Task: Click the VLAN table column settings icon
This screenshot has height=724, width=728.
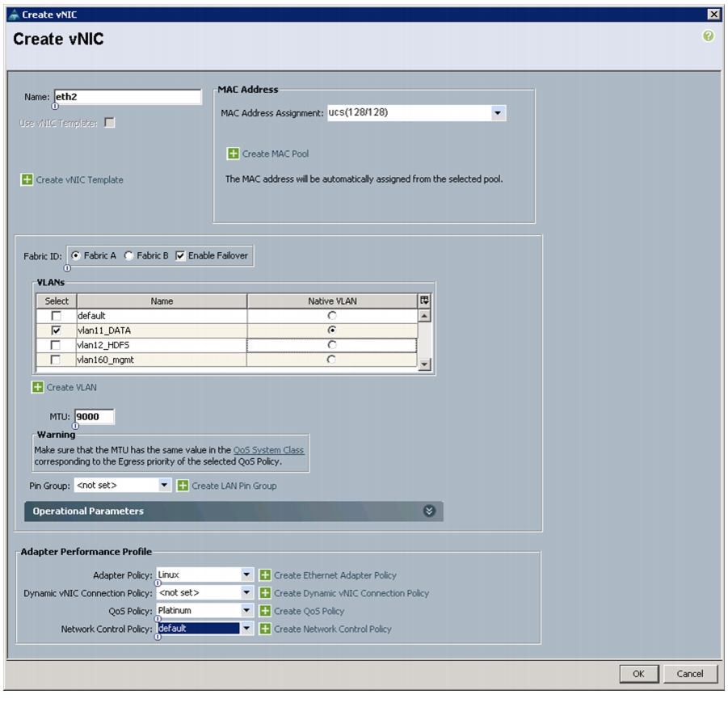Action: pyautogui.click(x=424, y=301)
